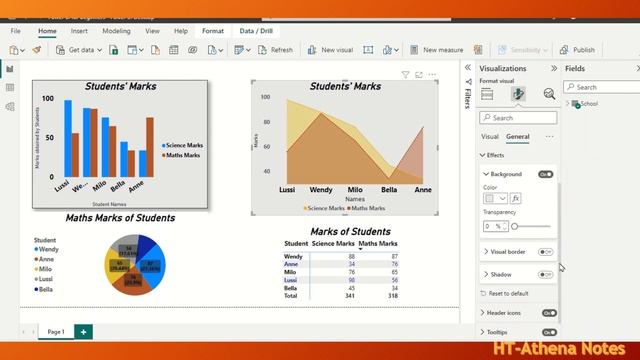
Task: Open the Insert ribbon tab
Action: 79,31
